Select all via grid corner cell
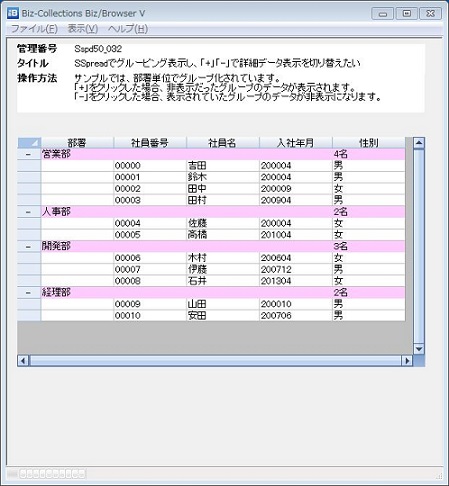 pyautogui.click(x=29, y=143)
